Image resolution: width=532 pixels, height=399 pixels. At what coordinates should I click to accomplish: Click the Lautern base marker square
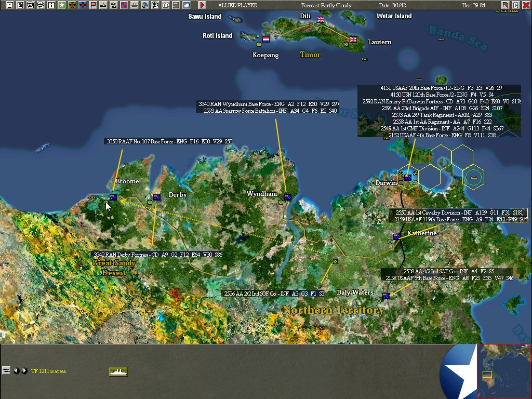click(x=346, y=45)
